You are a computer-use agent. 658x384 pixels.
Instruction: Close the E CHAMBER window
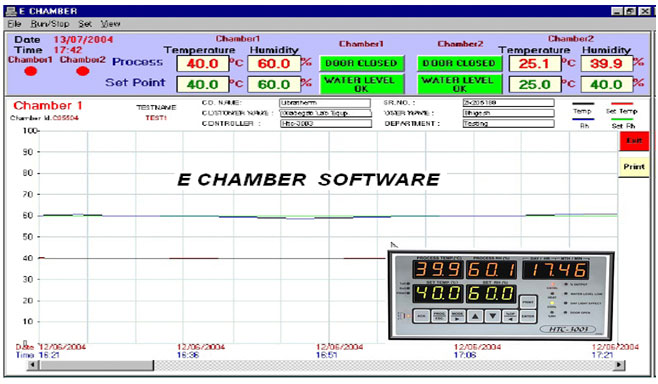click(x=645, y=11)
